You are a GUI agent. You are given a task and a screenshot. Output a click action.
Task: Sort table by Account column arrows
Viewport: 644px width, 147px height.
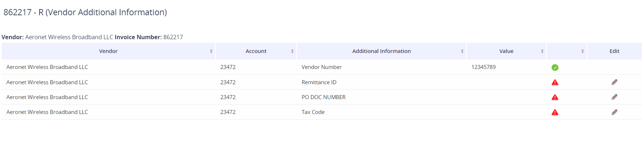tap(292, 51)
